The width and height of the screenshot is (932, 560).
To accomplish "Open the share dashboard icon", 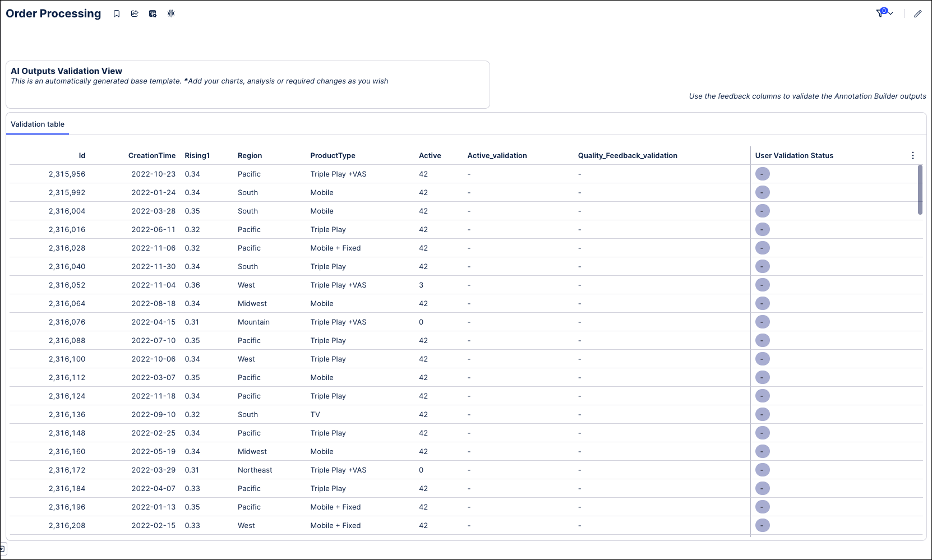I will tap(135, 13).
